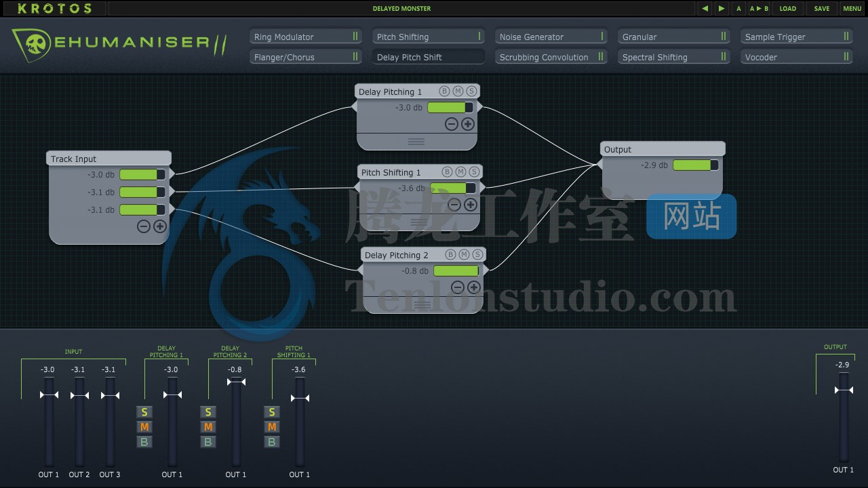Viewport: 868px width, 488px height.
Task: Add output to Pitch Shifting 1 node
Action: pos(471,205)
